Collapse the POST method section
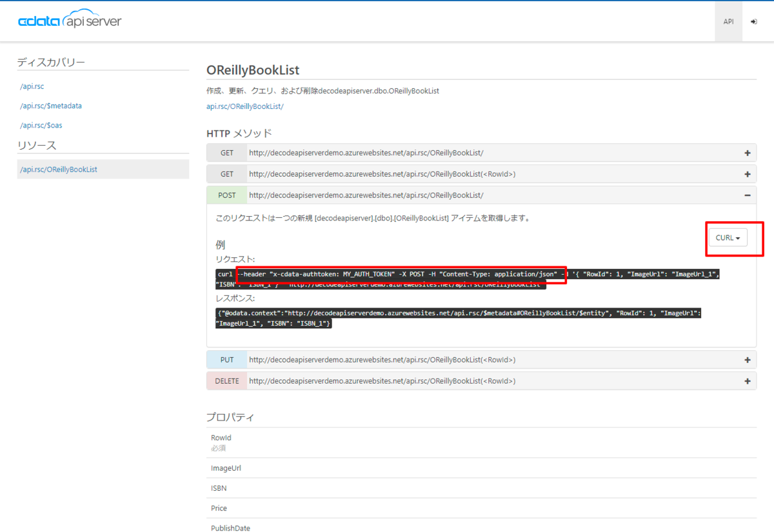This screenshot has height=532, width=774. tap(748, 195)
